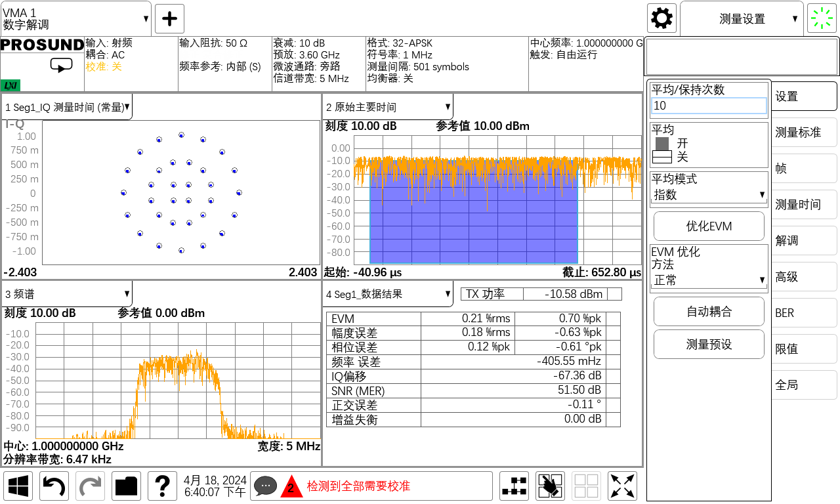
Task: Click the fullscreen expand arrows icon
Action: (623, 486)
